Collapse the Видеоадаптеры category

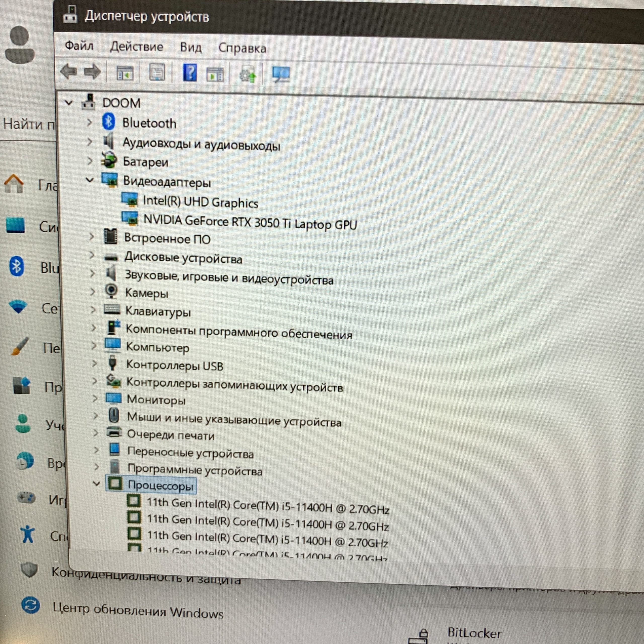pos(89,180)
